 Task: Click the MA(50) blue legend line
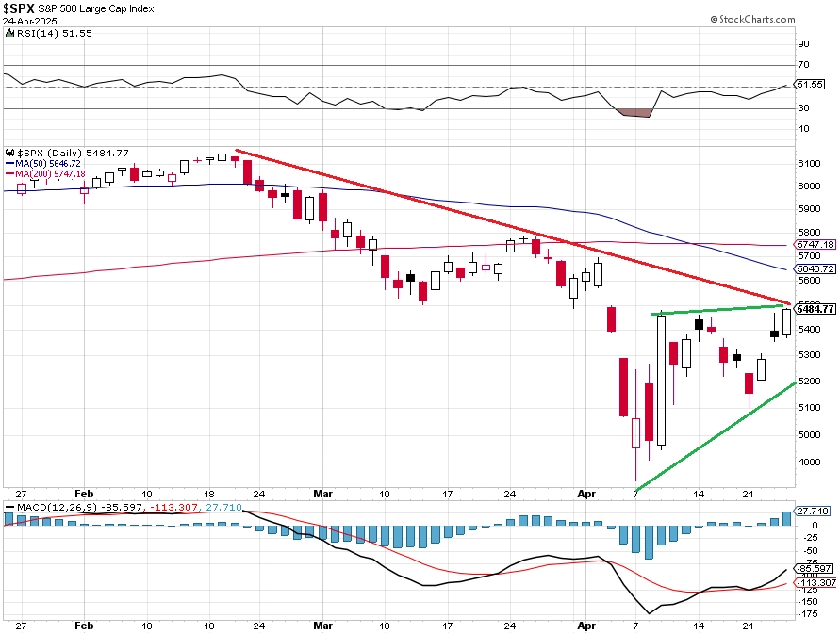tap(10, 164)
